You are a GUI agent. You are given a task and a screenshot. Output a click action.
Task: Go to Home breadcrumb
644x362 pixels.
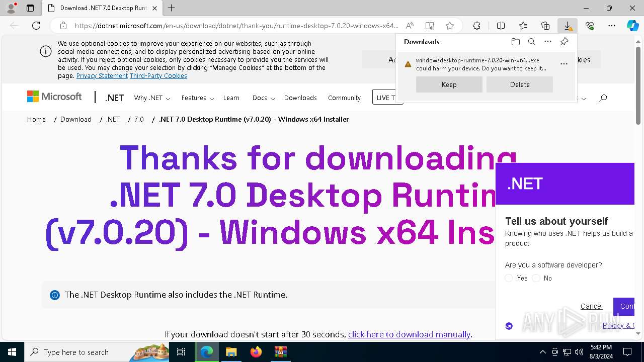point(36,119)
